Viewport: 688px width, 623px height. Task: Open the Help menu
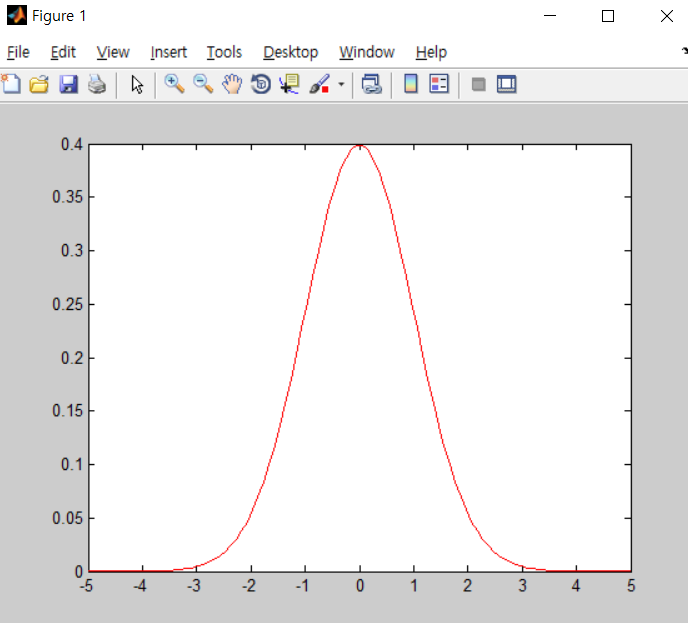click(x=431, y=52)
